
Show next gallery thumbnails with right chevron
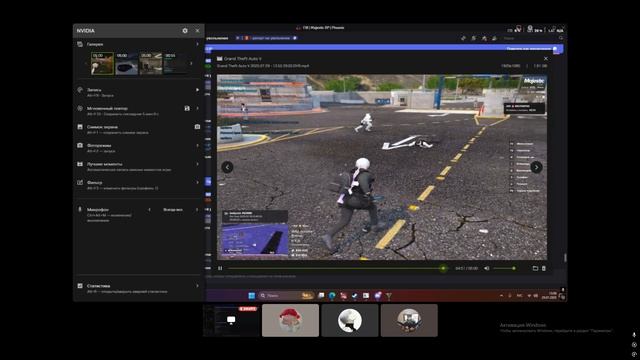click(x=191, y=63)
